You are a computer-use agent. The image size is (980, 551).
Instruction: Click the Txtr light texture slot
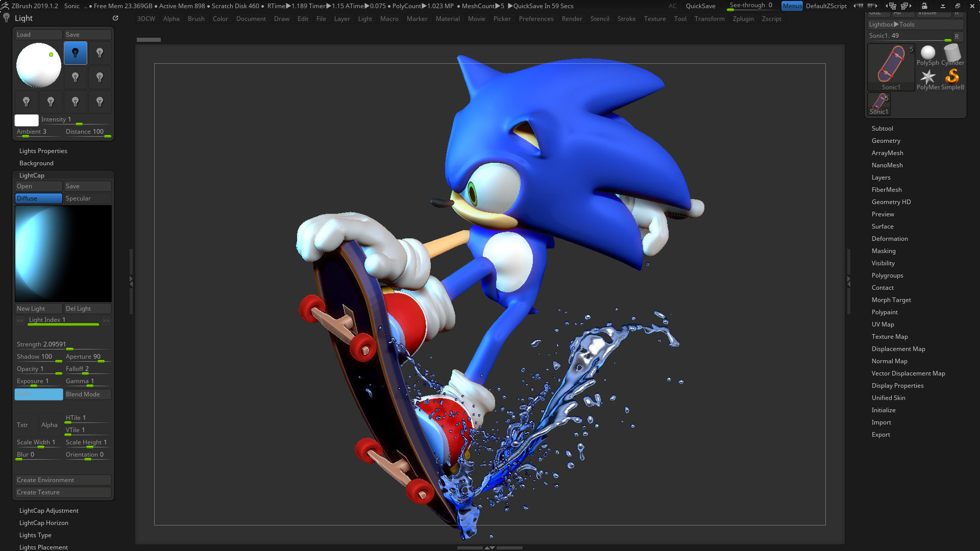[26, 425]
